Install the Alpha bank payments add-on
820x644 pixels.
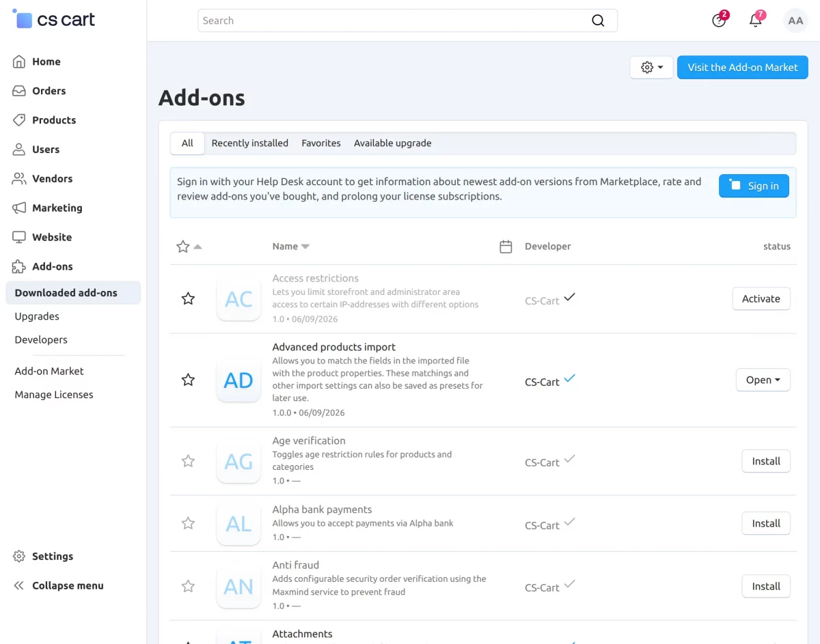766,523
